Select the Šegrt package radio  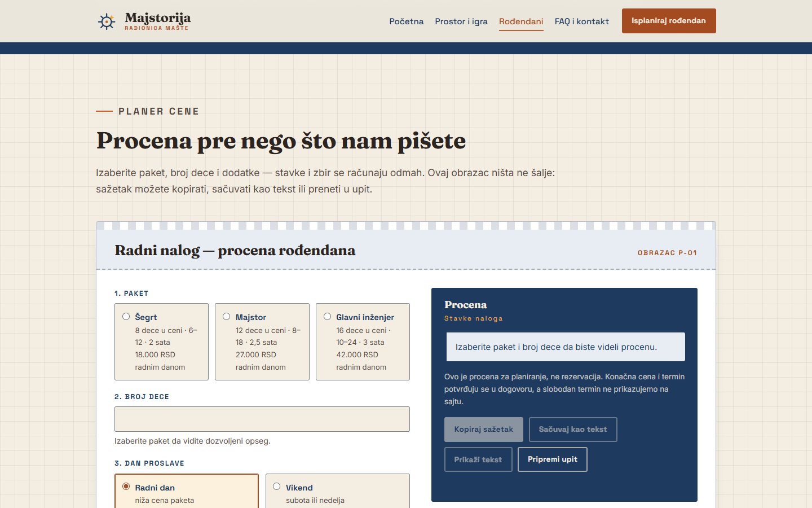click(126, 317)
